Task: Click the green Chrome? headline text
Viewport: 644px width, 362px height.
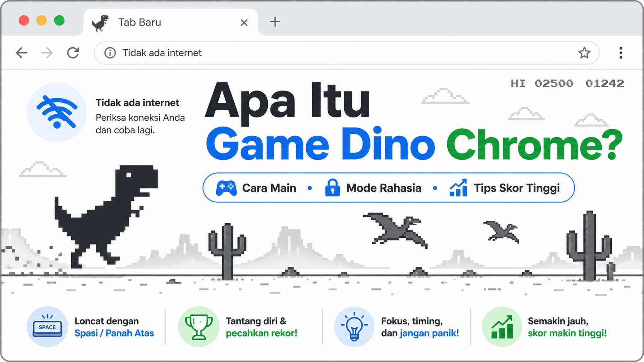Action: [x=535, y=144]
